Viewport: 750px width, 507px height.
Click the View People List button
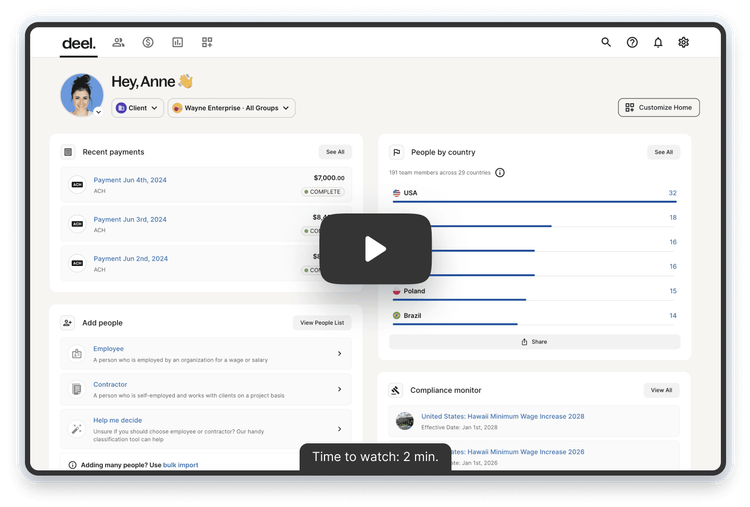(322, 323)
